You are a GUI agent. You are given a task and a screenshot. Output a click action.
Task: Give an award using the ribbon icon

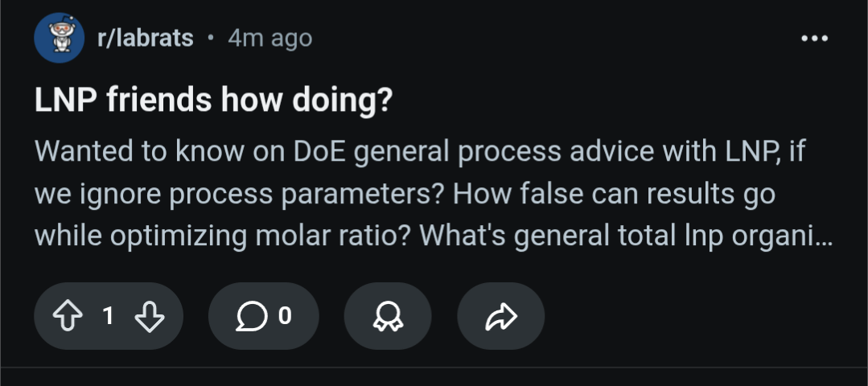pos(388,317)
